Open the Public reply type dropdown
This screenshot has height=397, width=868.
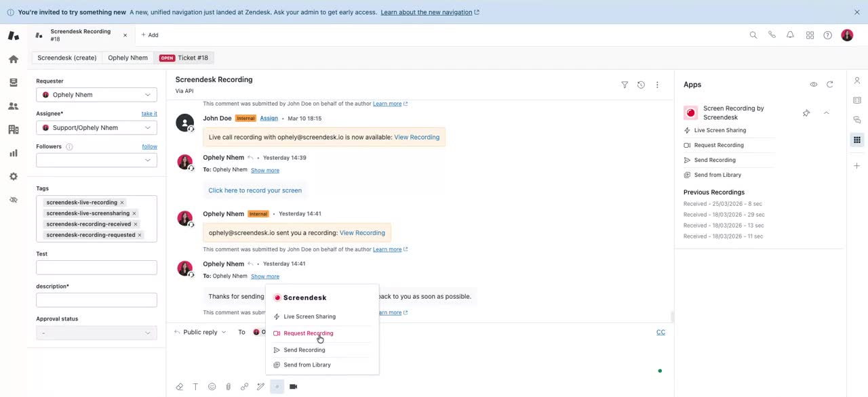pyautogui.click(x=200, y=332)
